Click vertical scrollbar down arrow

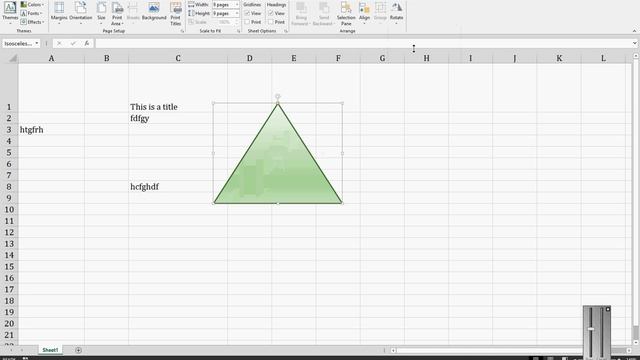pos(636,342)
